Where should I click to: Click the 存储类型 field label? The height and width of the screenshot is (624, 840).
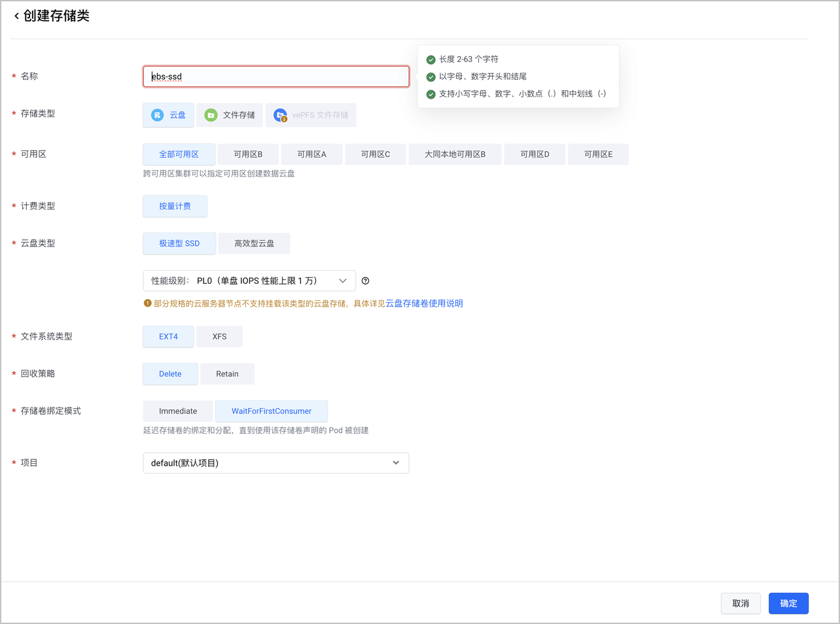[38, 114]
